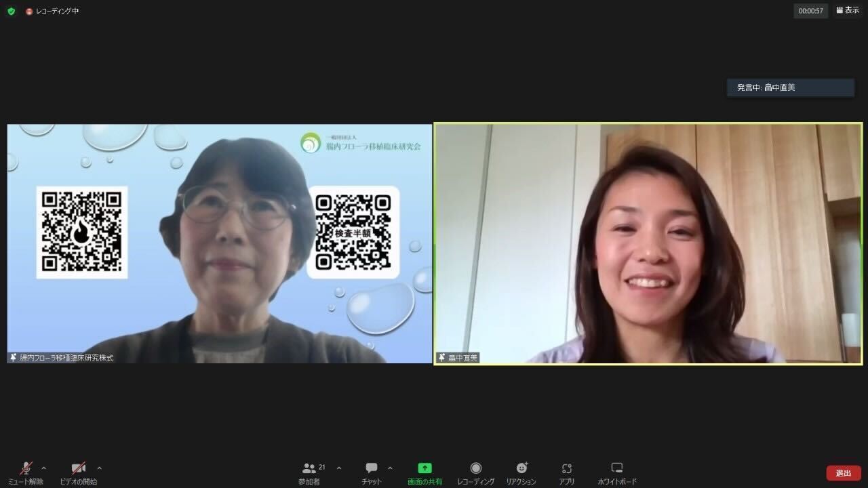Expand video options arrow beside the camera button
The image size is (868, 488).
(99, 468)
